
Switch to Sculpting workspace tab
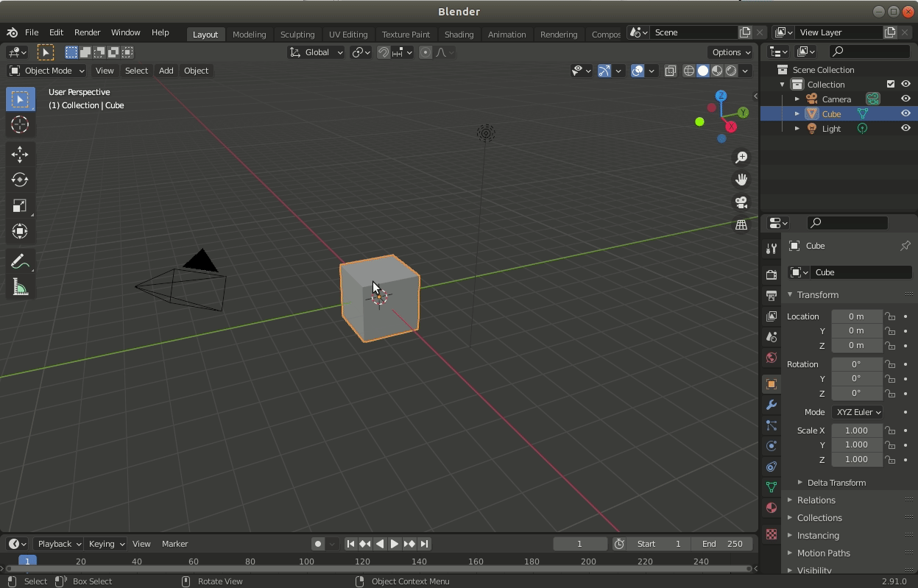(297, 34)
